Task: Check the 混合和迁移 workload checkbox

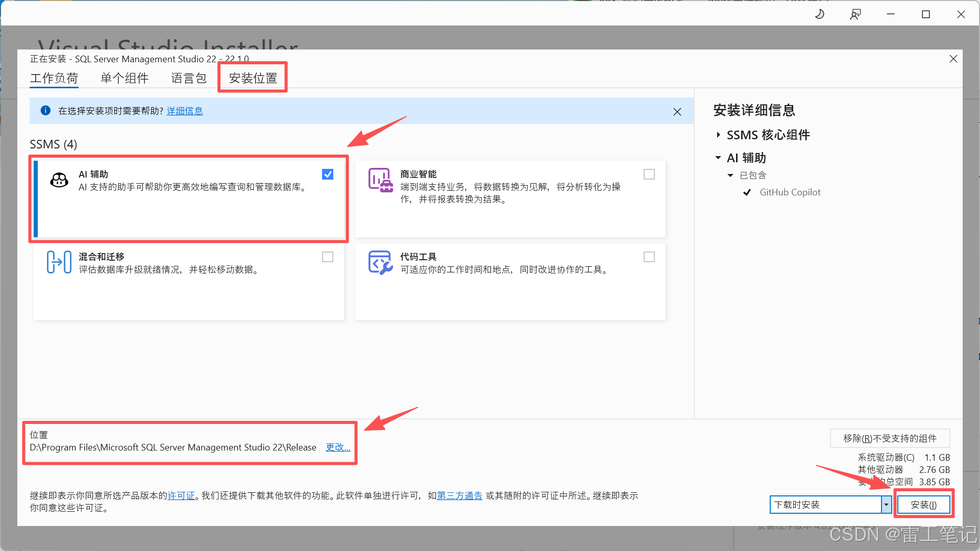Action: pos(328,257)
